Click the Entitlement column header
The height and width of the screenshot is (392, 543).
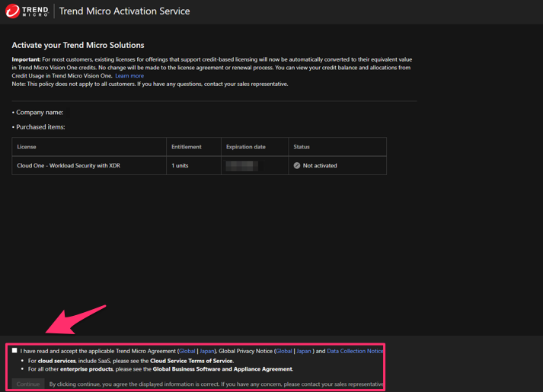[x=187, y=147]
